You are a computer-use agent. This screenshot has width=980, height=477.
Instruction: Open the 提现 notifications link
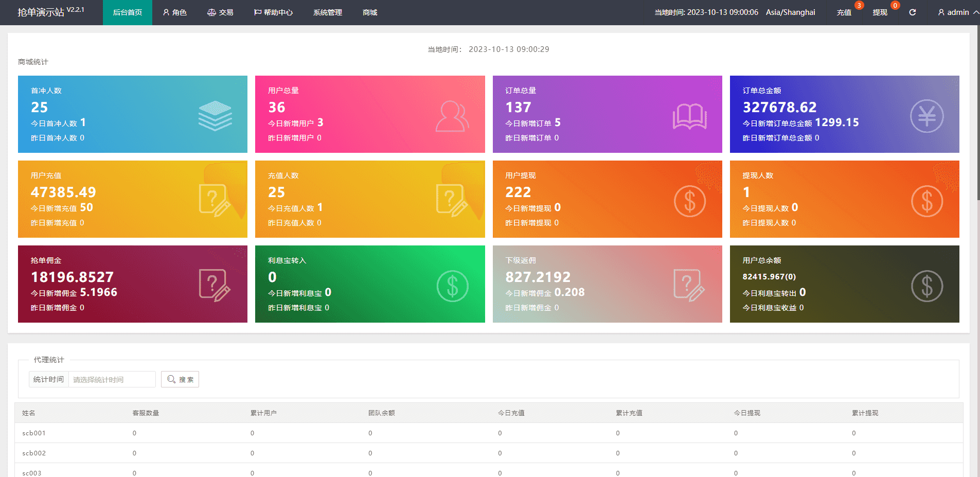880,12
